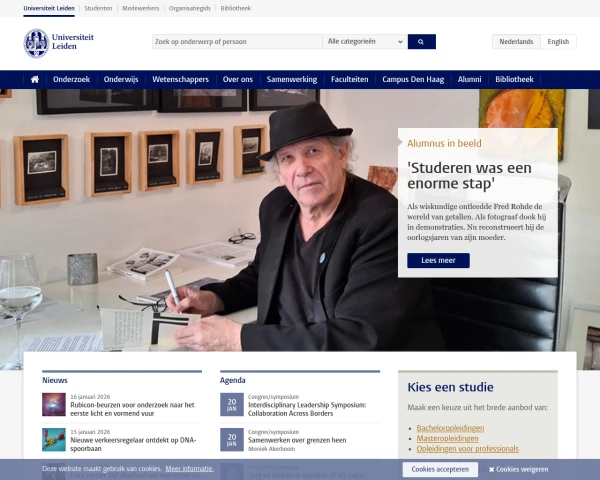This screenshot has width=600, height=480.
Task: Focus the Zoek op onderwerp search field
Action: coord(237,42)
